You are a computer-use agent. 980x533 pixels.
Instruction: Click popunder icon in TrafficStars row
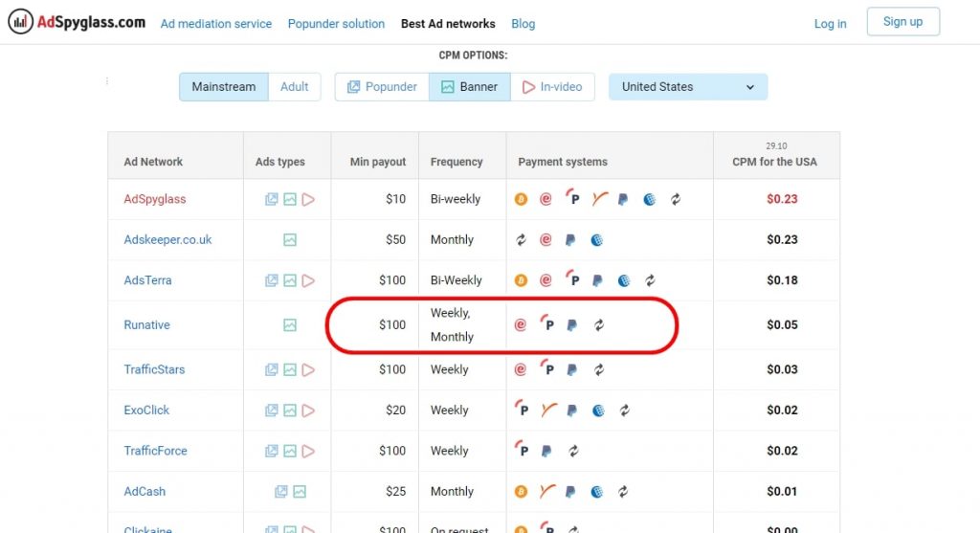coord(271,370)
